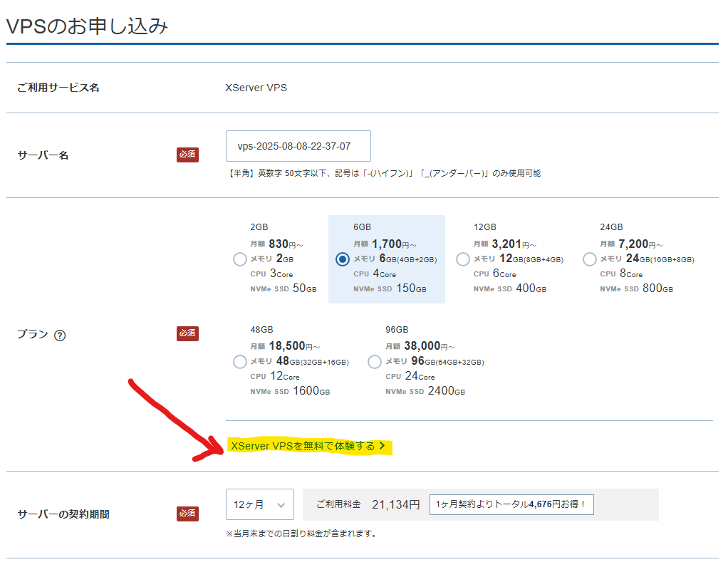This screenshot has width=728, height=572.
Task: Click the CPU 4Core text
Action: tap(375, 274)
